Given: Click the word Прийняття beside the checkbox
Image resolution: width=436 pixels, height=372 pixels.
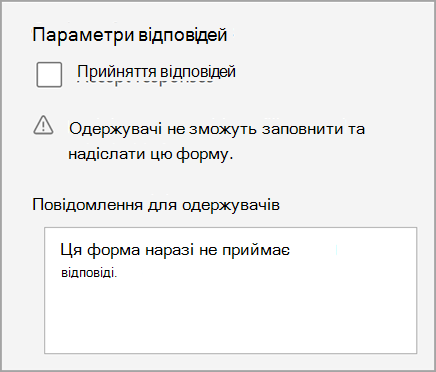Looking at the screenshot, I should [117, 72].
